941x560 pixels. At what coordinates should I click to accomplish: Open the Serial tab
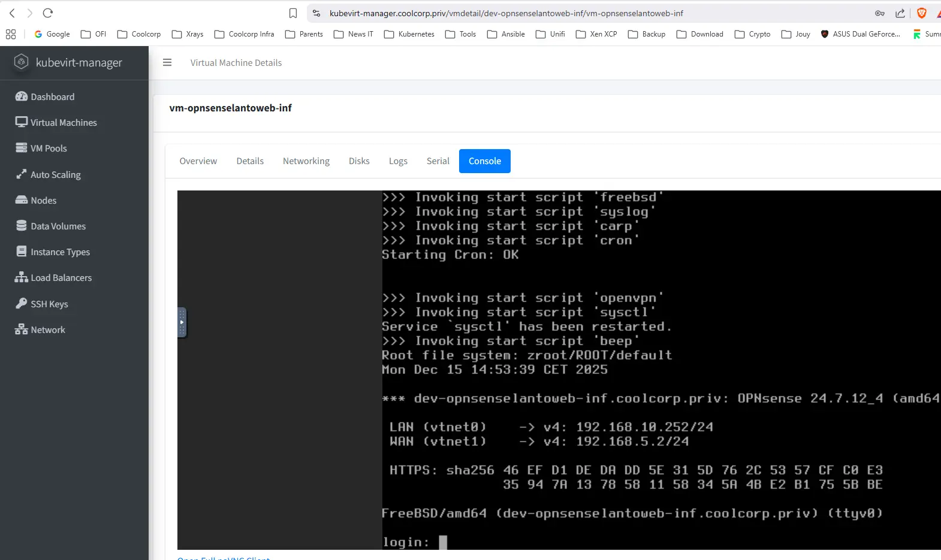pyautogui.click(x=438, y=161)
